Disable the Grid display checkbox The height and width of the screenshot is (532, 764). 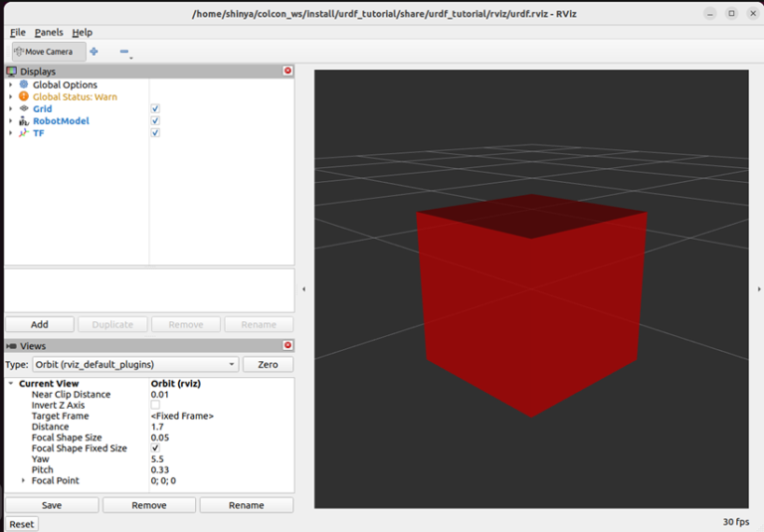155,108
